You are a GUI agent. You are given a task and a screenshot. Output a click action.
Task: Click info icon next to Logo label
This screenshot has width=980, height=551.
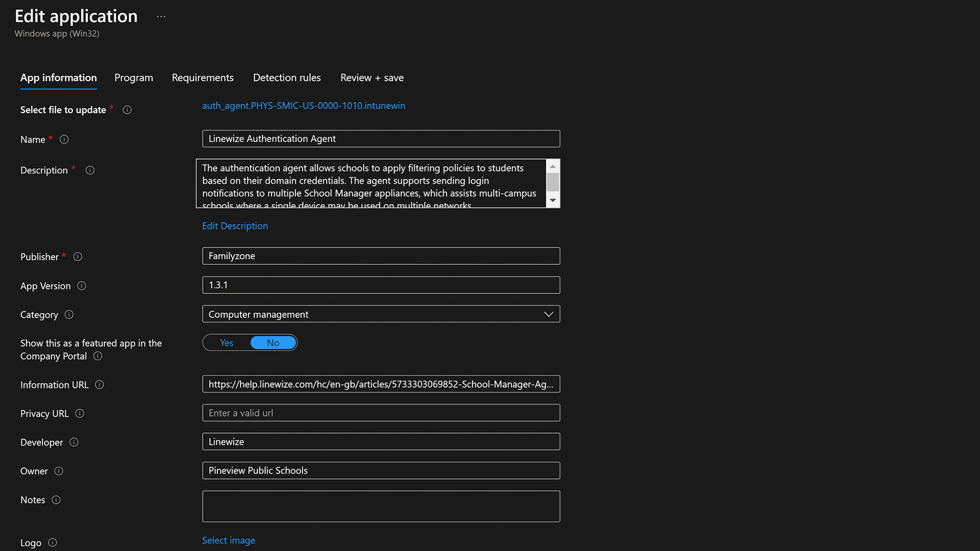pos(53,542)
